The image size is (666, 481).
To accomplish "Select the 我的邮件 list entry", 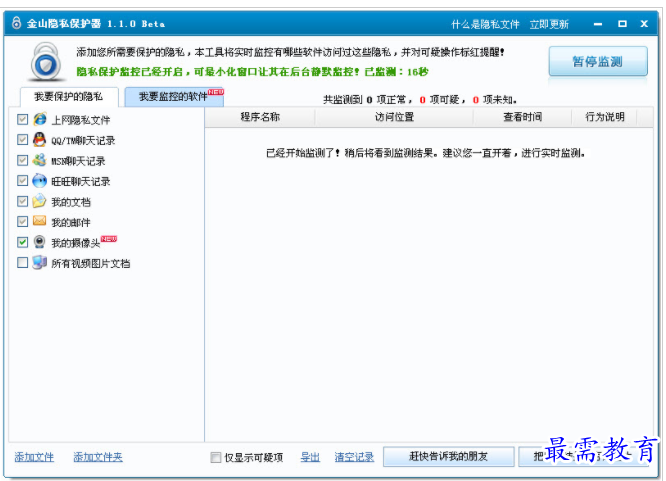I will 71,222.
